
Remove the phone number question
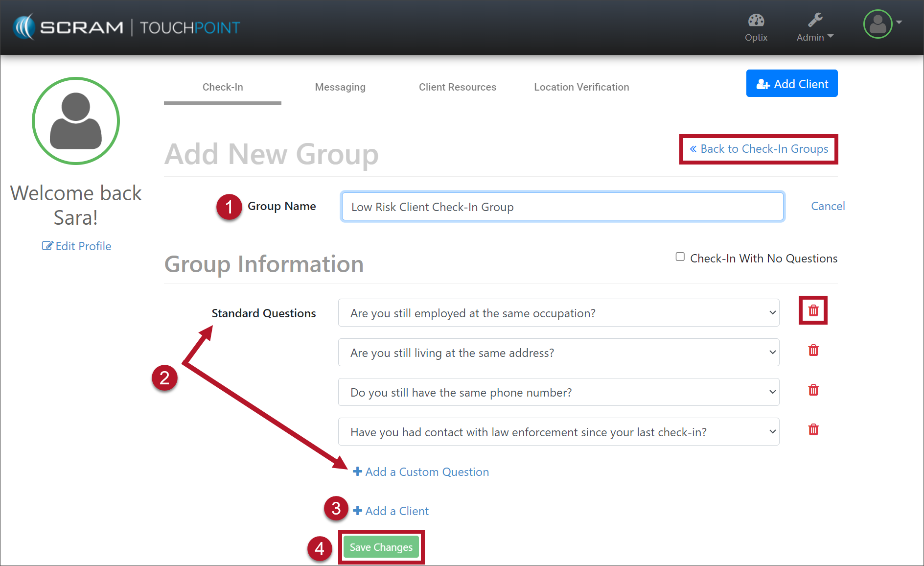click(x=813, y=390)
